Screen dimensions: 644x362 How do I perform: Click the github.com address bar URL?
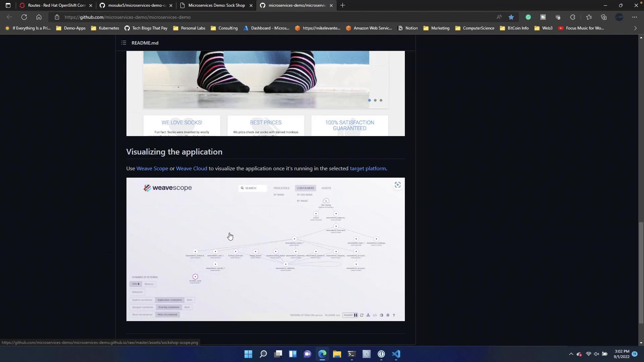tap(127, 17)
